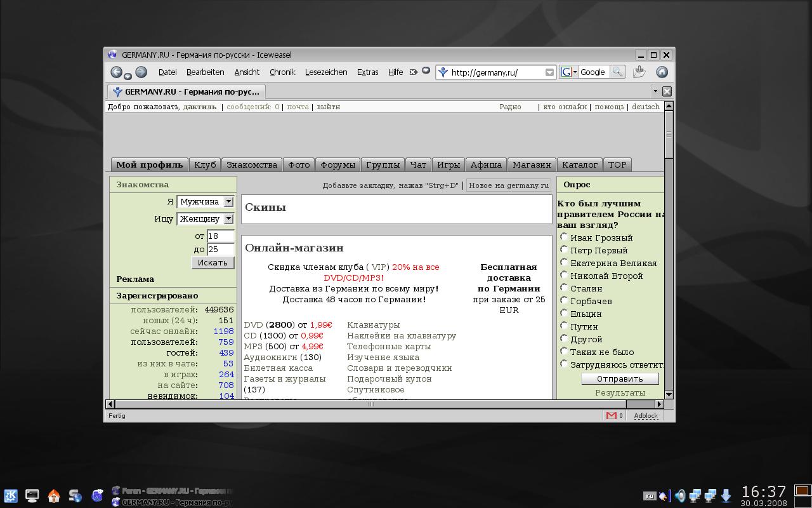The height and width of the screenshot is (508, 812).
Task: Open the list-all-tabs dropdown arrow
Action: click(x=655, y=91)
